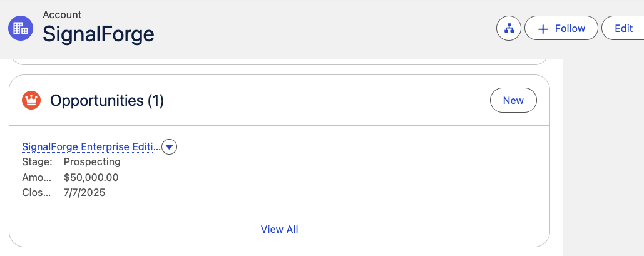The width and height of the screenshot is (644, 256).
Task: Click the truncated Close Date field label
Action: tap(36, 193)
